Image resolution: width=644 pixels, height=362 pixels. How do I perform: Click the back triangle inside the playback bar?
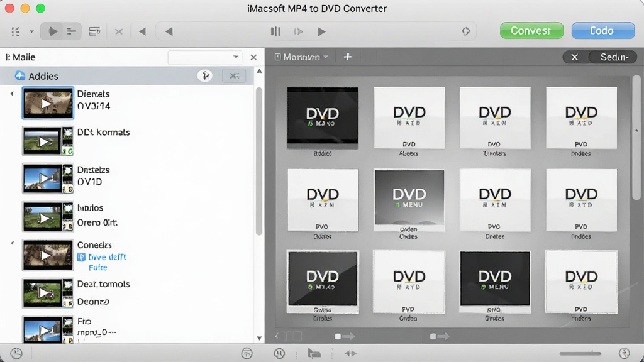(x=169, y=31)
